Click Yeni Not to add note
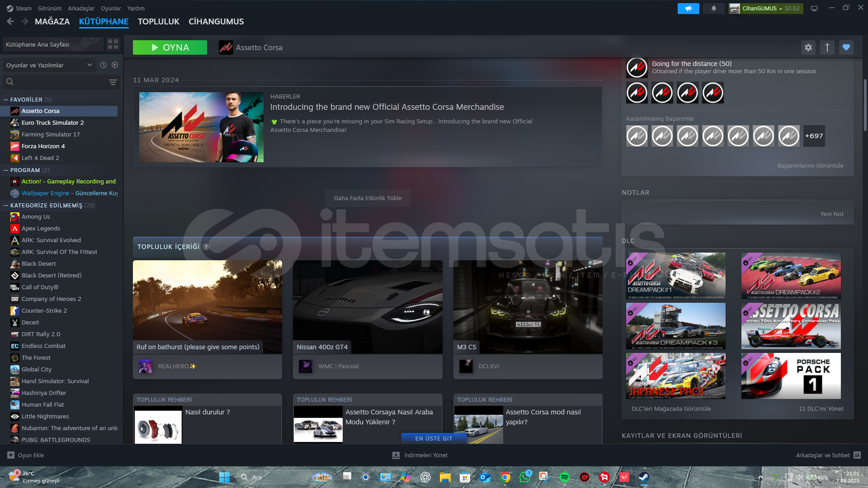868x488 pixels. pyautogui.click(x=832, y=214)
